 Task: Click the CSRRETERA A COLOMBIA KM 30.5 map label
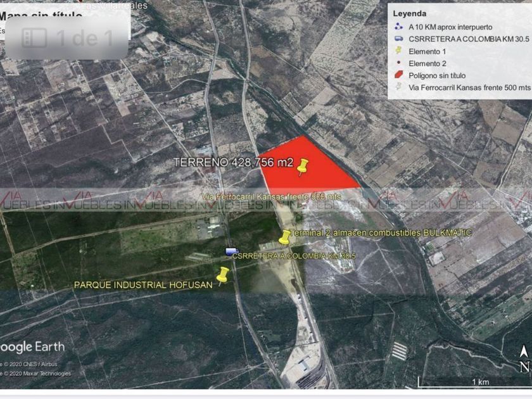coord(294,256)
